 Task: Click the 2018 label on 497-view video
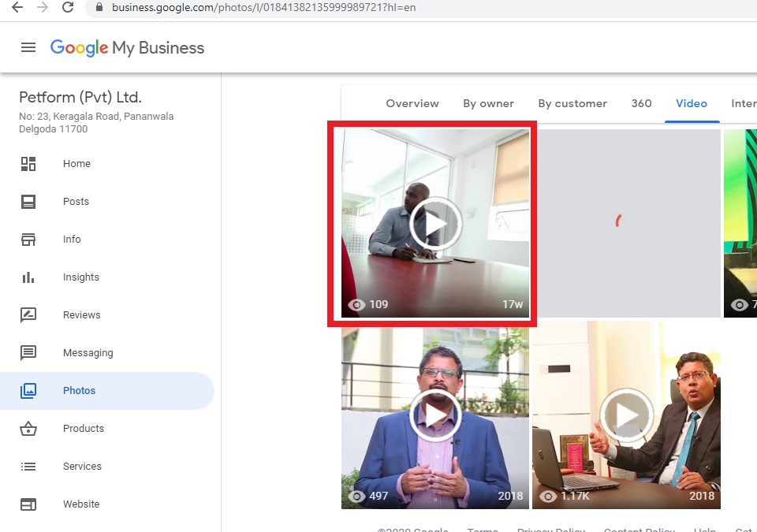point(510,496)
